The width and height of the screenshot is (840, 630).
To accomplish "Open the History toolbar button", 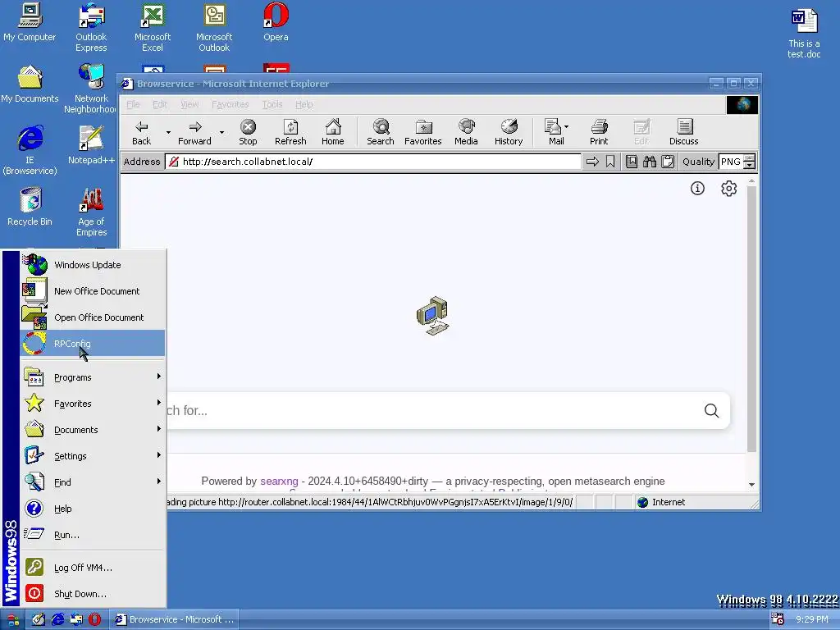I will coord(509,132).
